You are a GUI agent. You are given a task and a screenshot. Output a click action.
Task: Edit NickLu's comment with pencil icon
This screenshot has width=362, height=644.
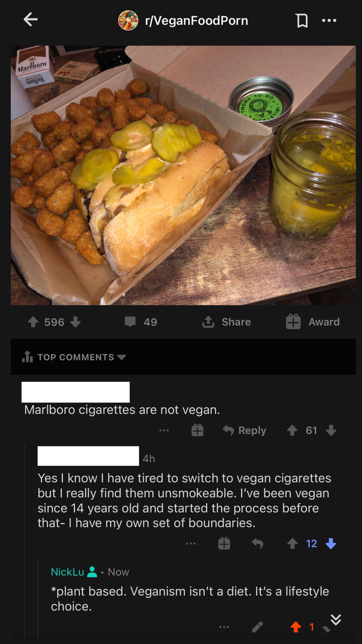(x=258, y=626)
